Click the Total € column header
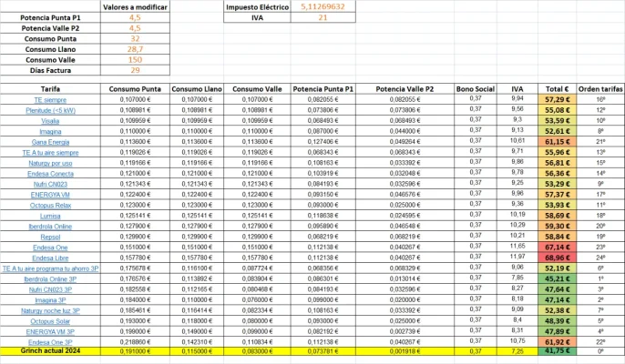Viewport: 625px width, 364px height. point(557,89)
